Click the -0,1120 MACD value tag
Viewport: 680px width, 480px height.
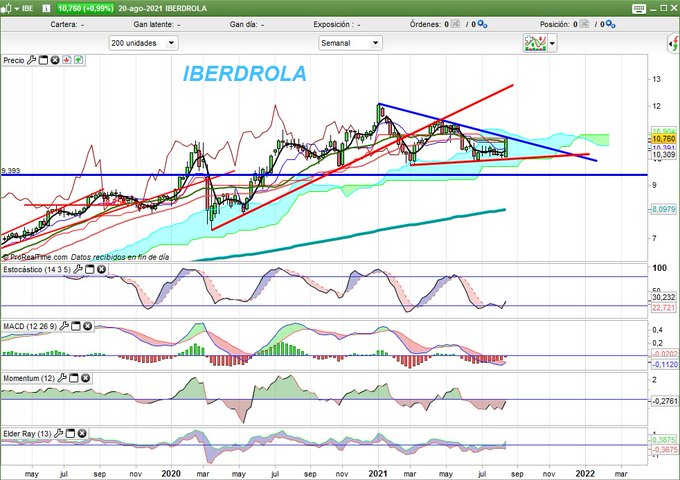click(x=664, y=365)
